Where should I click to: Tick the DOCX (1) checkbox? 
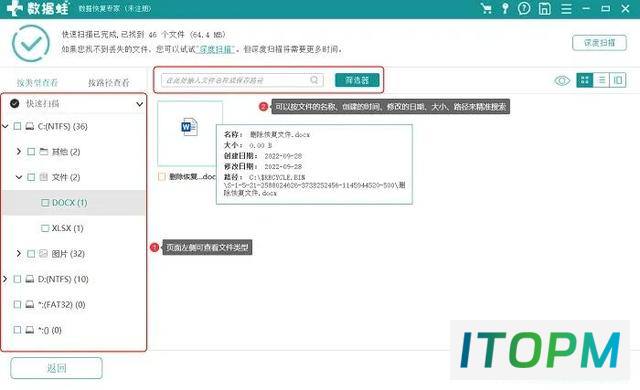45,202
